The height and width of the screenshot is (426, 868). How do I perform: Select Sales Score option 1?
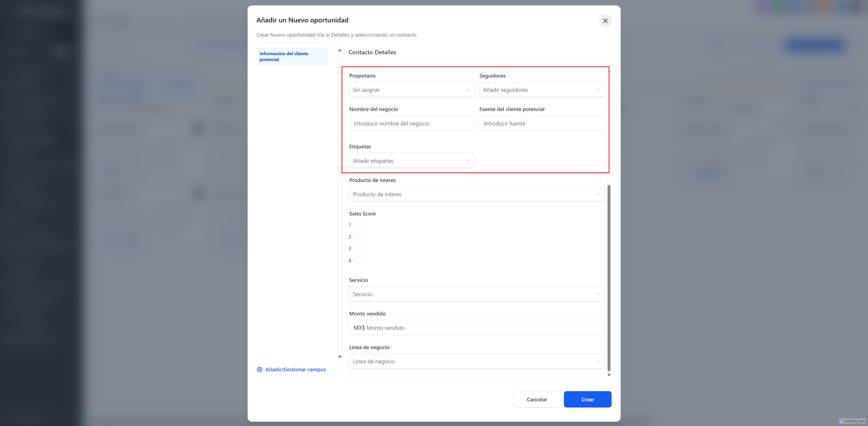pyautogui.click(x=357, y=225)
